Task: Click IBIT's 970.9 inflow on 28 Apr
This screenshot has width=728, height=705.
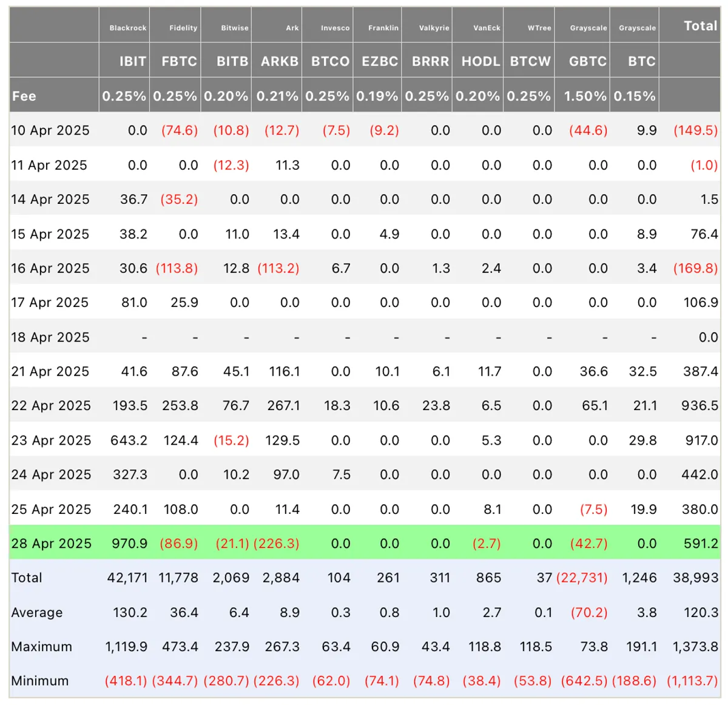Action: pyautogui.click(x=129, y=544)
